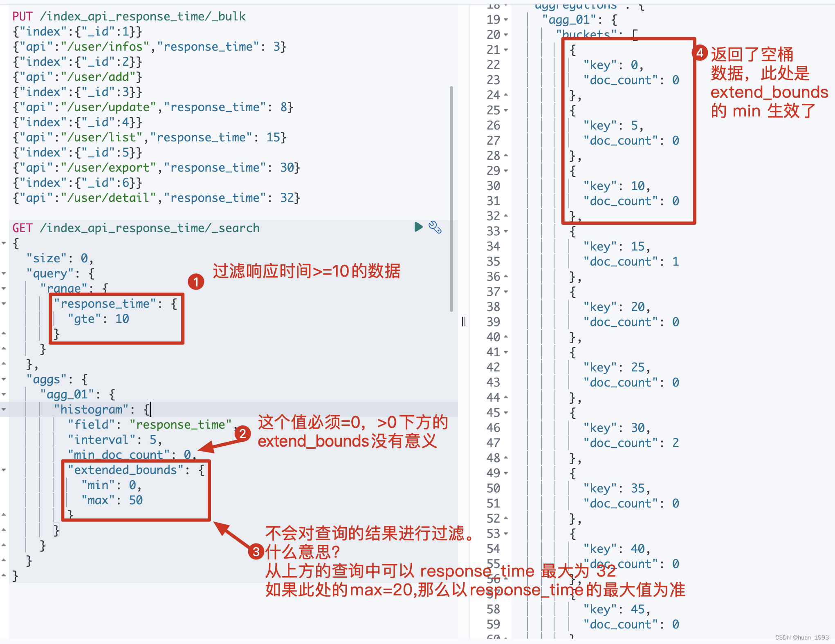
Task: Click the "field": "response_time" line
Action: click(x=153, y=425)
